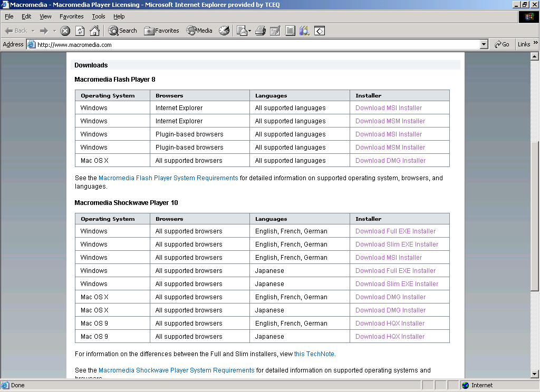Open the Media pane from toolbar
540x392 pixels.
(x=199, y=31)
